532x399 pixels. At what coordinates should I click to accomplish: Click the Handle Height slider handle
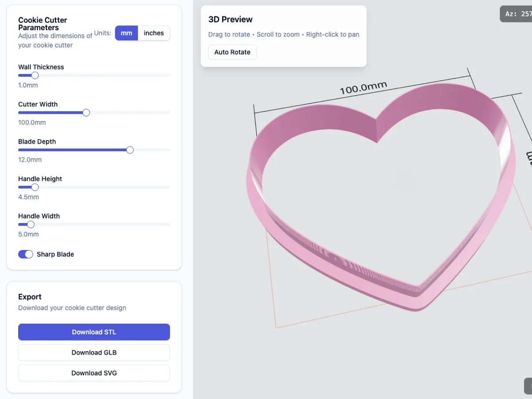pos(35,187)
